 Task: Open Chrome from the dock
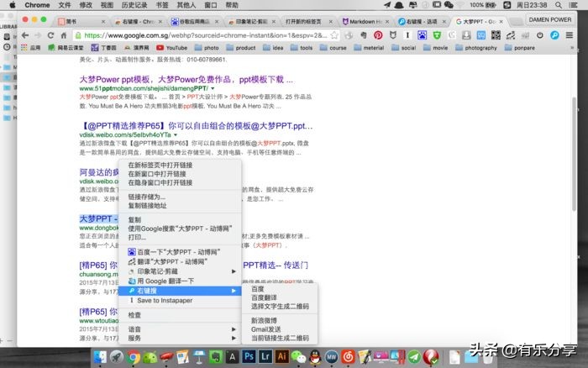[133, 357]
